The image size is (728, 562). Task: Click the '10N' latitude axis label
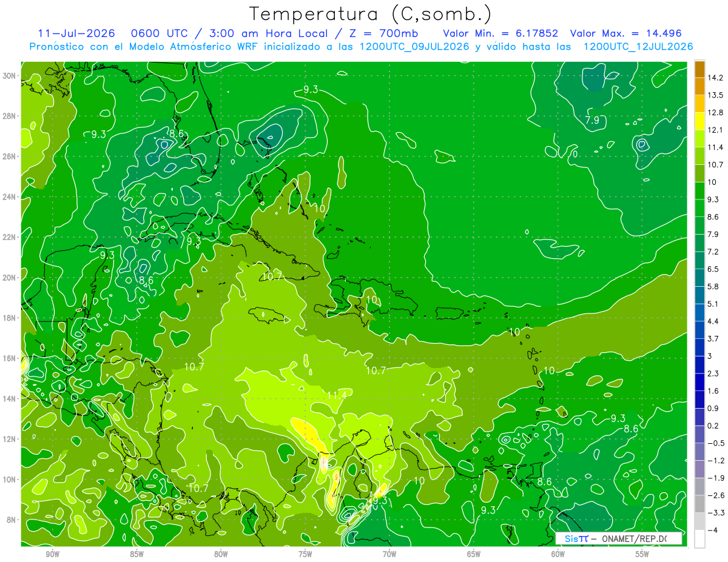[x=10, y=480]
